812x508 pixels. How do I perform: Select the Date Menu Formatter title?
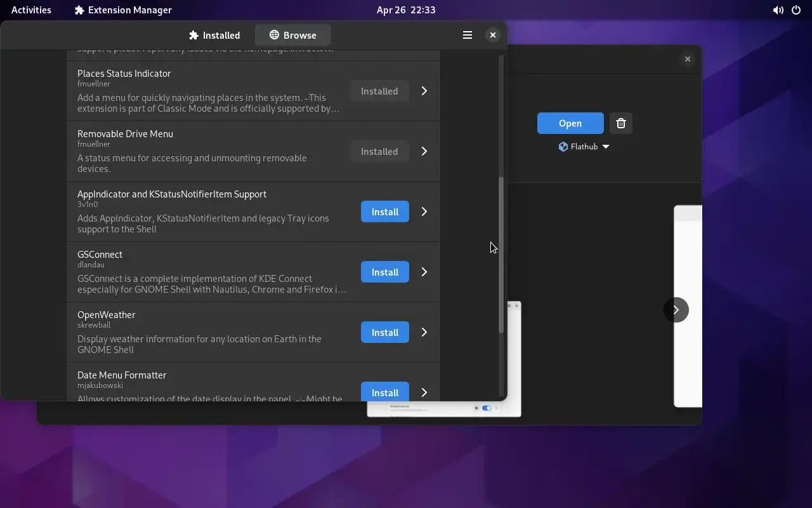tap(122, 375)
